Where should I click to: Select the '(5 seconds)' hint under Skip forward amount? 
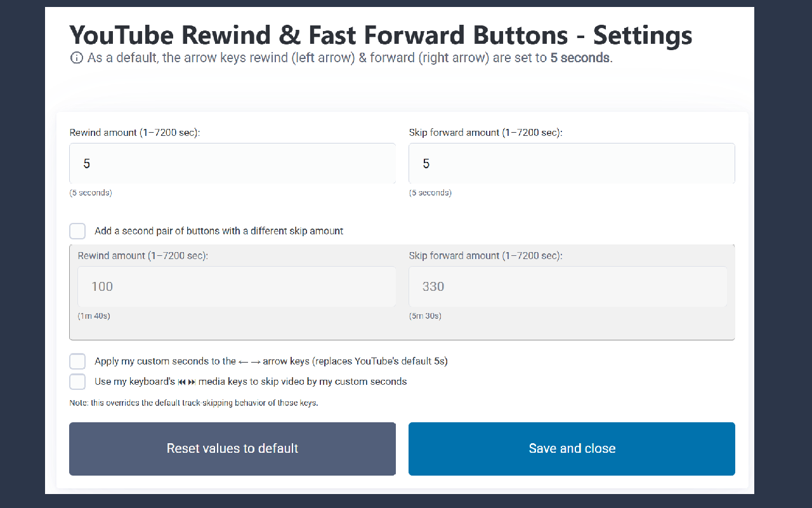pos(430,192)
